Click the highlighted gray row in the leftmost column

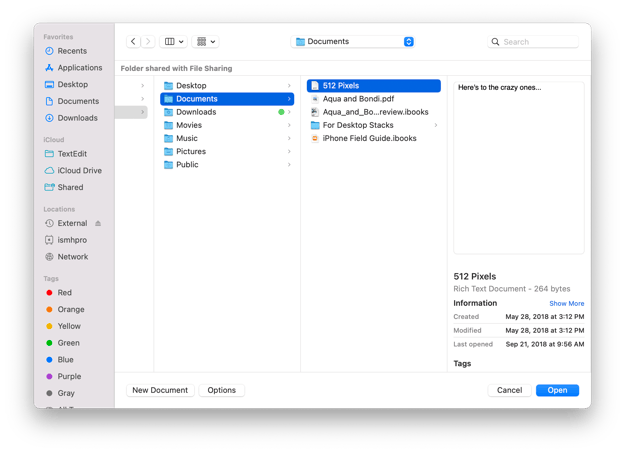(x=131, y=112)
